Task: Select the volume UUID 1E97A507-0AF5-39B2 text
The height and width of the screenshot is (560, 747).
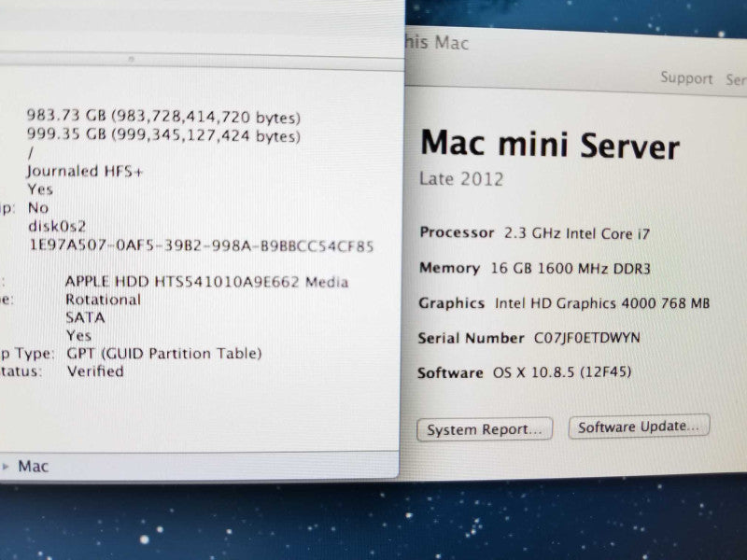Action: click(202, 245)
